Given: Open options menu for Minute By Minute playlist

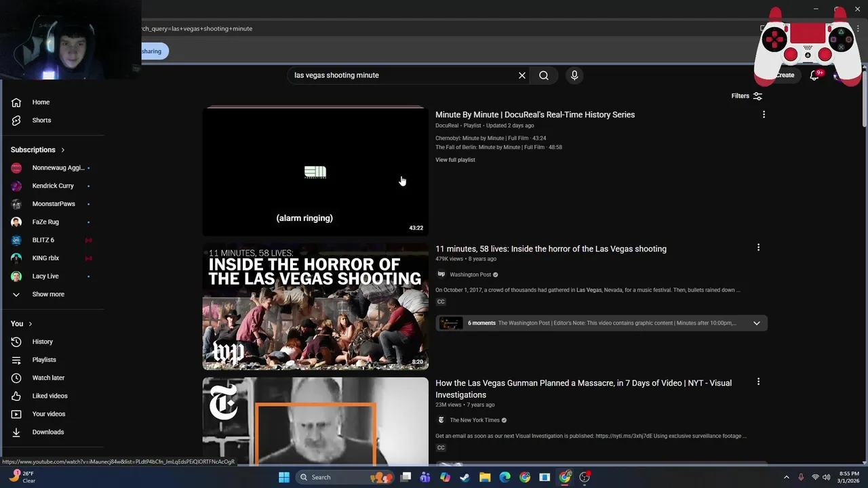Looking at the screenshot, I should point(764,115).
